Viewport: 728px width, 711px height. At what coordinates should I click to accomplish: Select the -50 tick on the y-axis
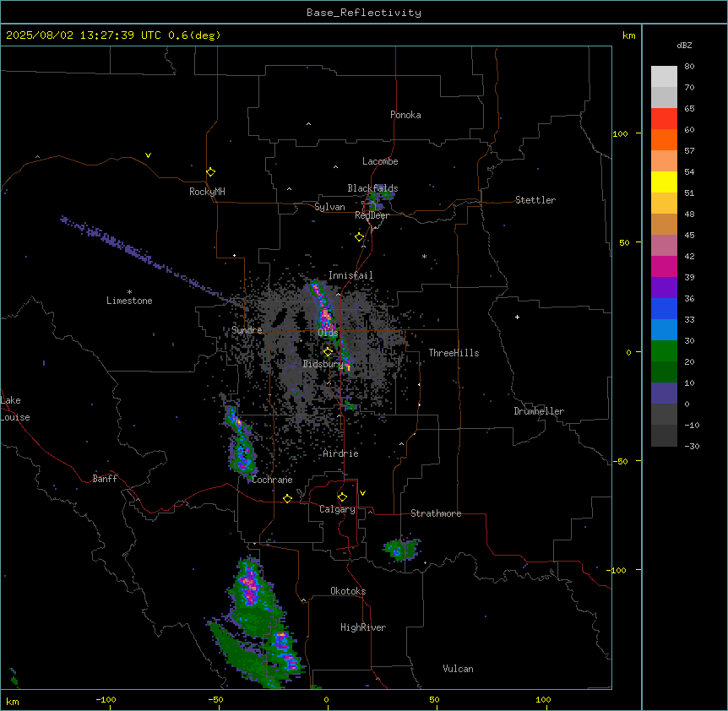point(619,461)
